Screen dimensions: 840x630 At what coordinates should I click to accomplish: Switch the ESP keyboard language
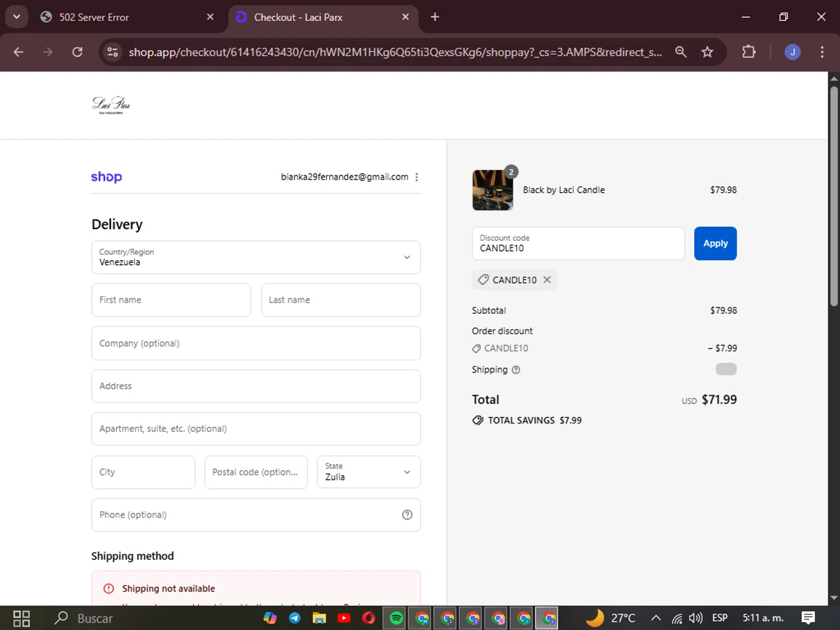coord(720,618)
